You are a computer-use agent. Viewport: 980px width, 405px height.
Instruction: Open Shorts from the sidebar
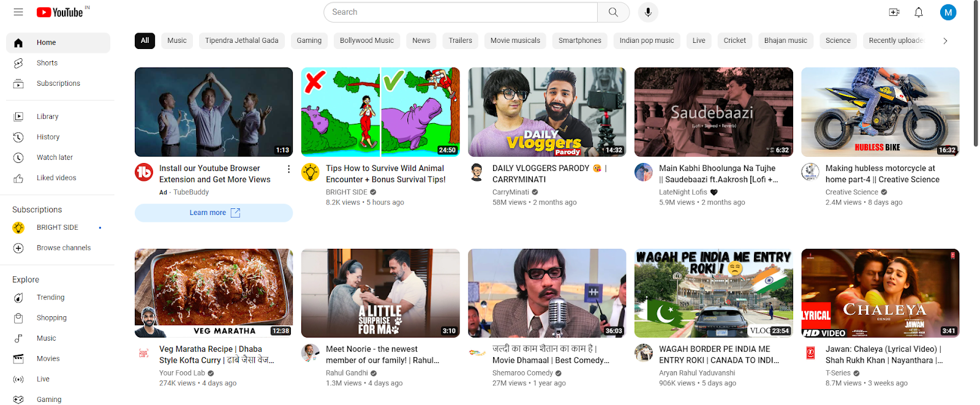coord(47,63)
